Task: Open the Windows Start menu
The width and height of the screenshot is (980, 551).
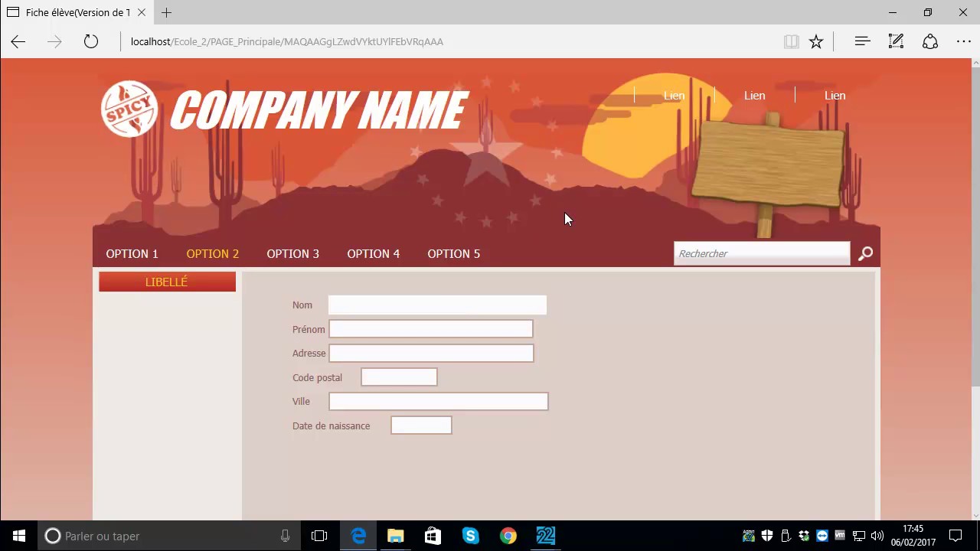Action: (18, 536)
